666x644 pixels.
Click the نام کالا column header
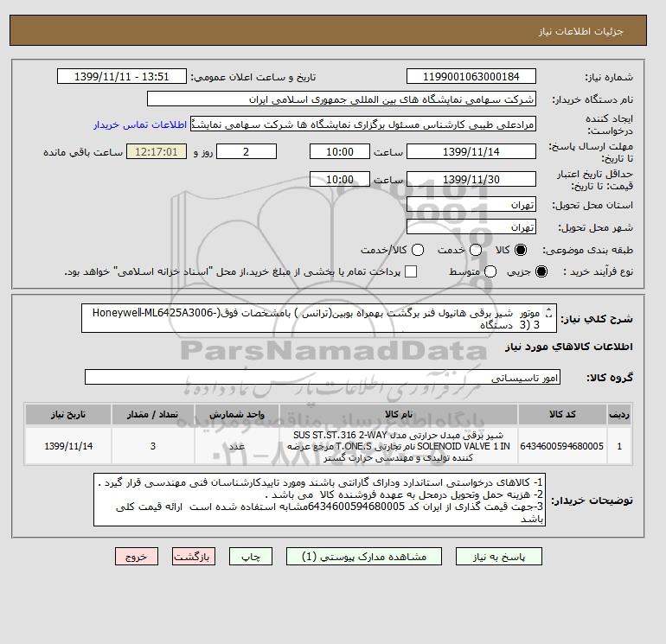[x=399, y=414]
